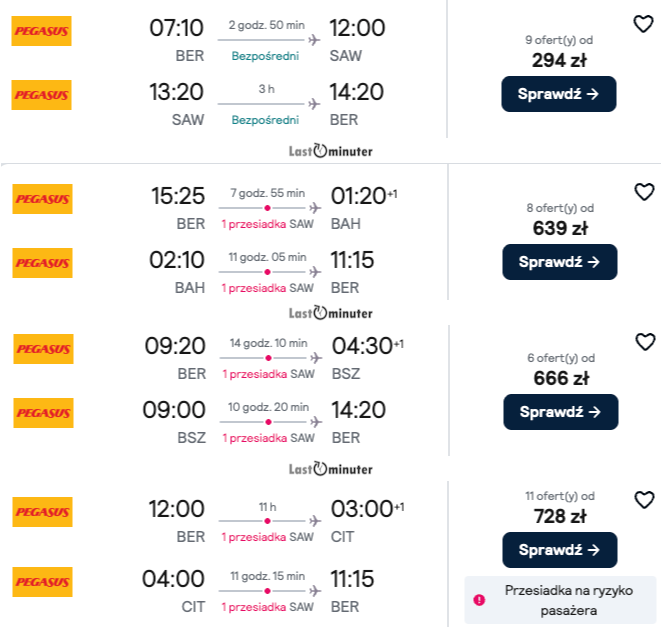Viewport: 663px width, 627px height.
Task: Click Pegasus logo on 13:20 SAW return
Action: coord(42,95)
